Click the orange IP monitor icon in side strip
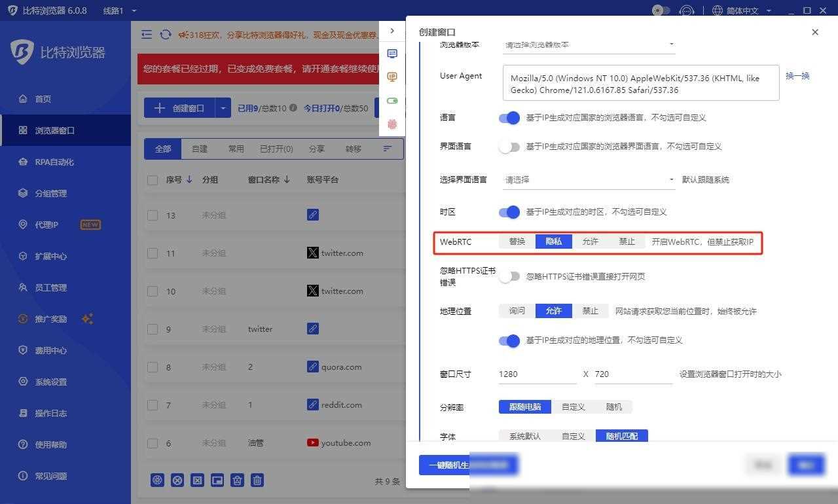The width and height of the screenshot is (838, 504). point(392,77)
